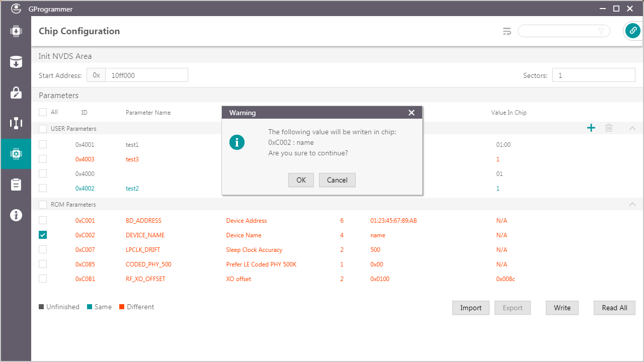644x362 pixels.
Task: Check the BD_ADDRESS 0xC001 checkbox
Action: pos(43,220)
